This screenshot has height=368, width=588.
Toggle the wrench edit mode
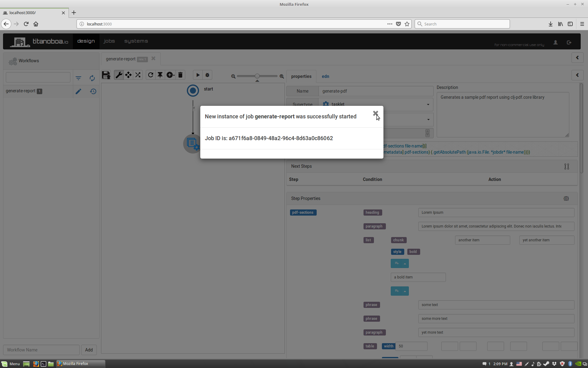click(x=119, y=75)
